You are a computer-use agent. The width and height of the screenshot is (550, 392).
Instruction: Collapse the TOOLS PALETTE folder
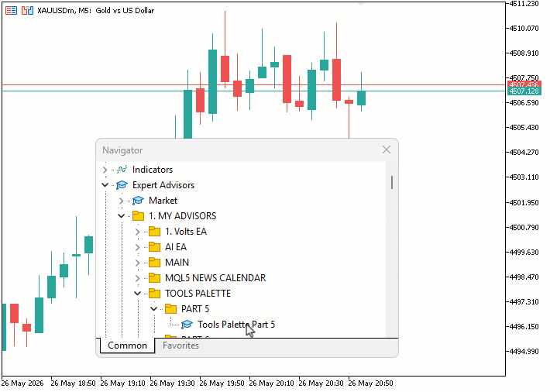tap(138, 294)
